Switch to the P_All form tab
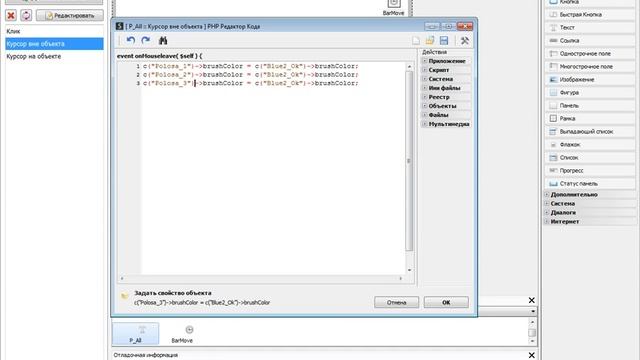The height and width of the screenshot is (360, 640). 136,333
